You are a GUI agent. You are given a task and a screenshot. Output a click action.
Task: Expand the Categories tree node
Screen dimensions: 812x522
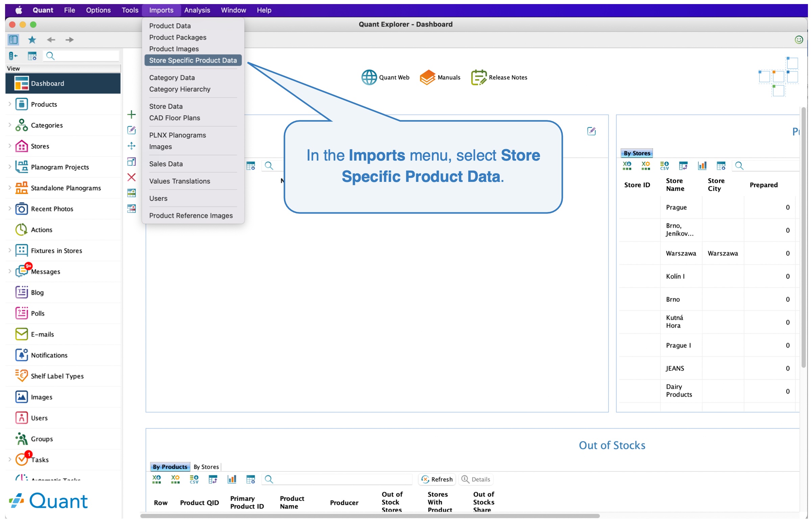pyautogui.click(x=10, y=125)
